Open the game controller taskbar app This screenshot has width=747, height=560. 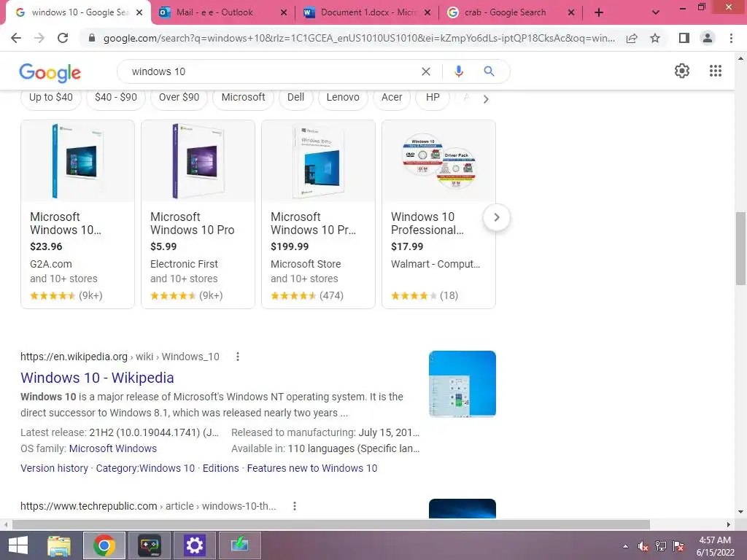coord(149,545)
